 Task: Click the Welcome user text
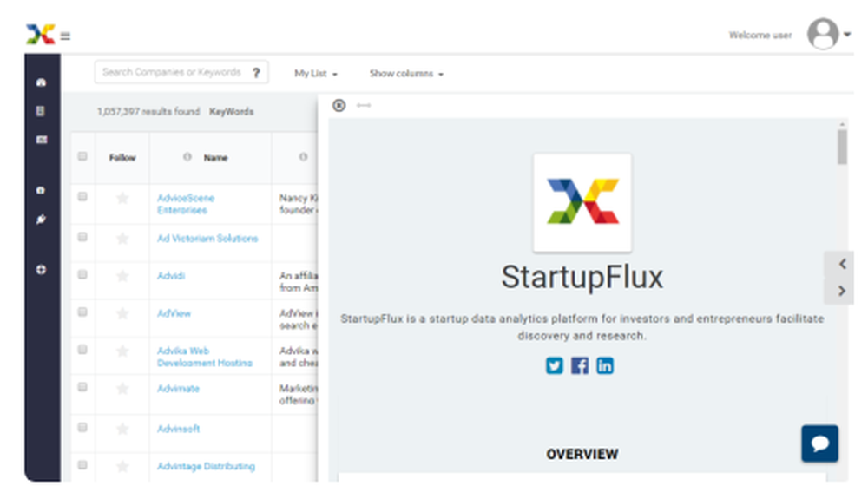[760, 35]
